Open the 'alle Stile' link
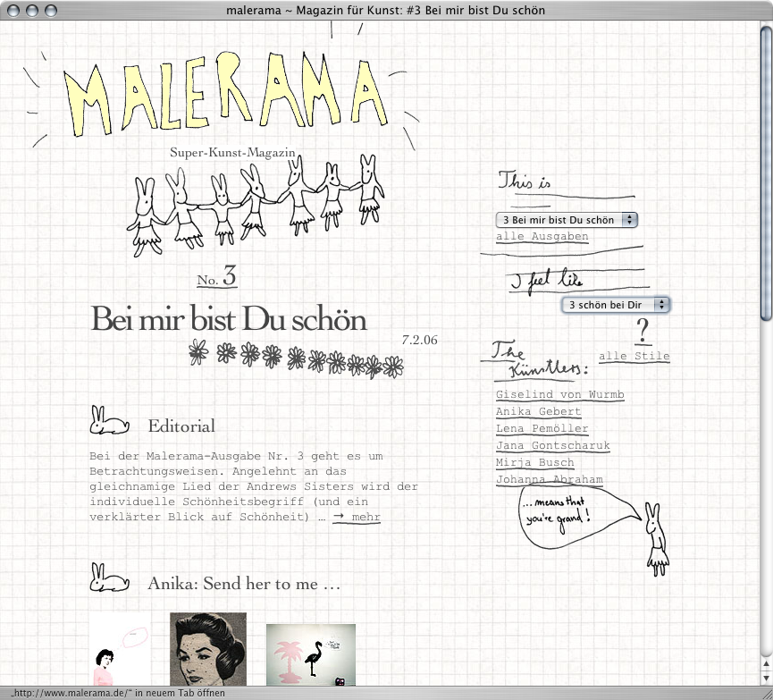Viewport: 773px width, 700px height. [x=634, y=356]
